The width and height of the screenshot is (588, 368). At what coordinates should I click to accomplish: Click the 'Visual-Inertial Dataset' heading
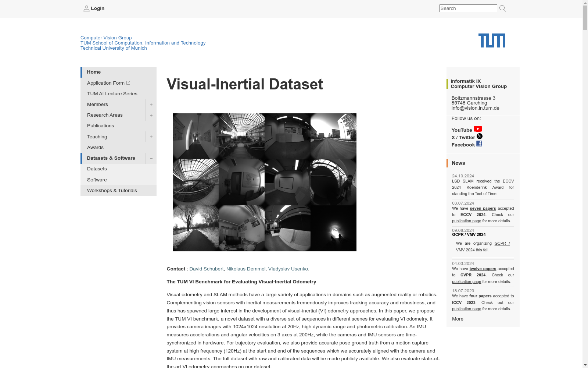coord(245,84)
